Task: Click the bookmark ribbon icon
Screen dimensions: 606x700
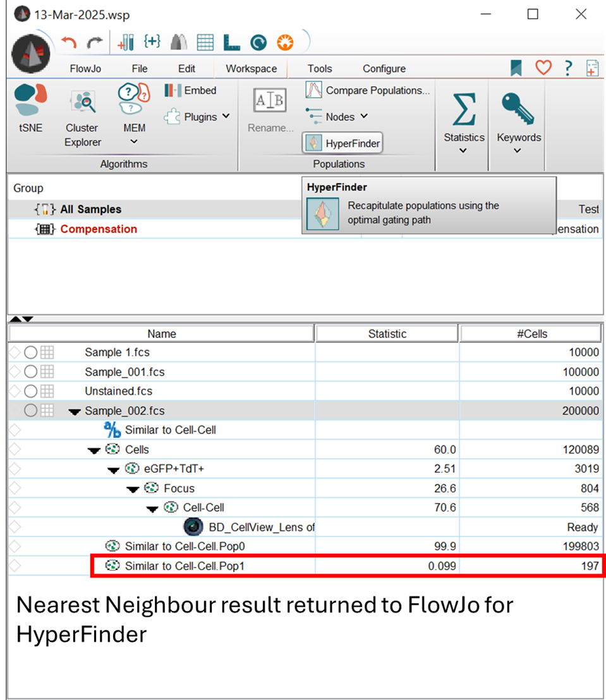Action: (516, 68)
